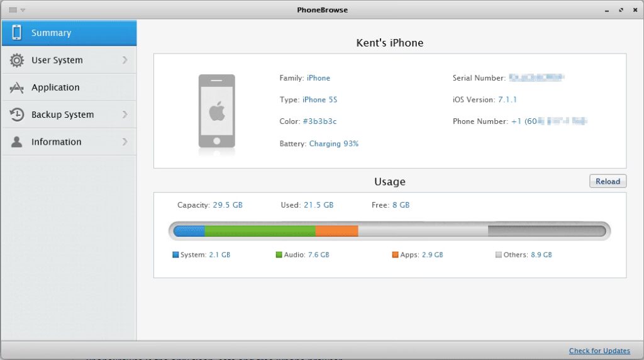
Task: Select the Application sidebar item
Action: coord(56,87)
